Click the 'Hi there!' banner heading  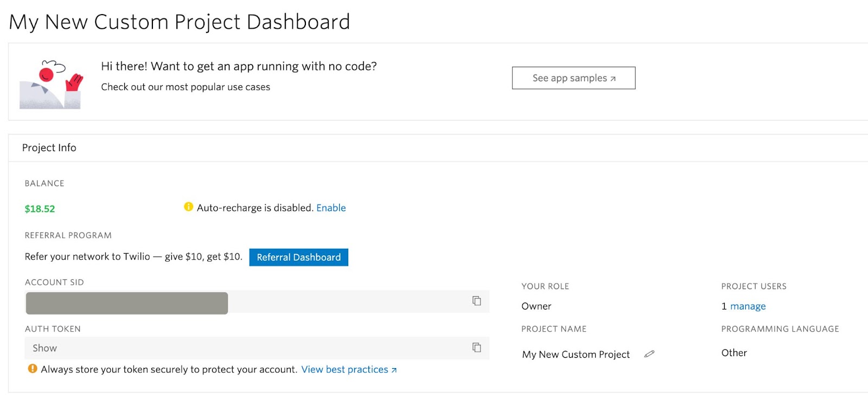tap(239, 66)
